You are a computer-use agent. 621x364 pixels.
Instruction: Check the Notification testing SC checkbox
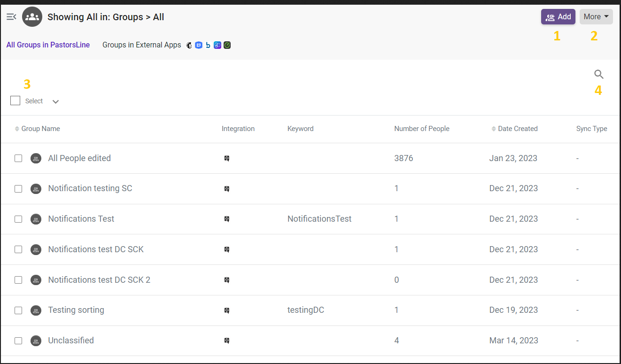tap(18, 189)
